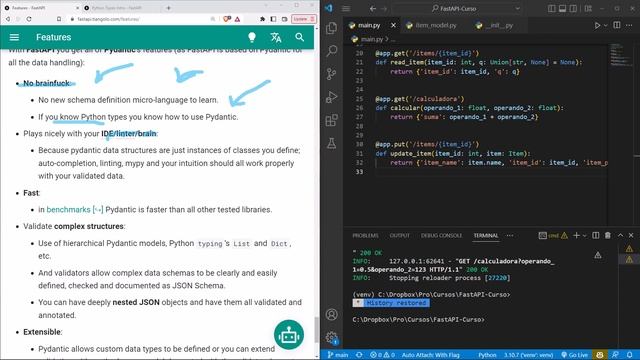Open the language translation selector
Screen dimensions: 640x360
point(276,37)
